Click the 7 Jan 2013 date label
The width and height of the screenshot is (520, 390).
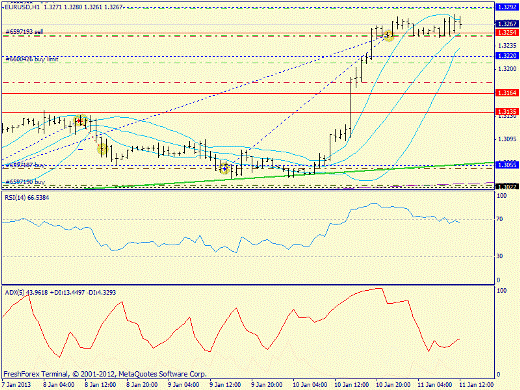point(17,385)
